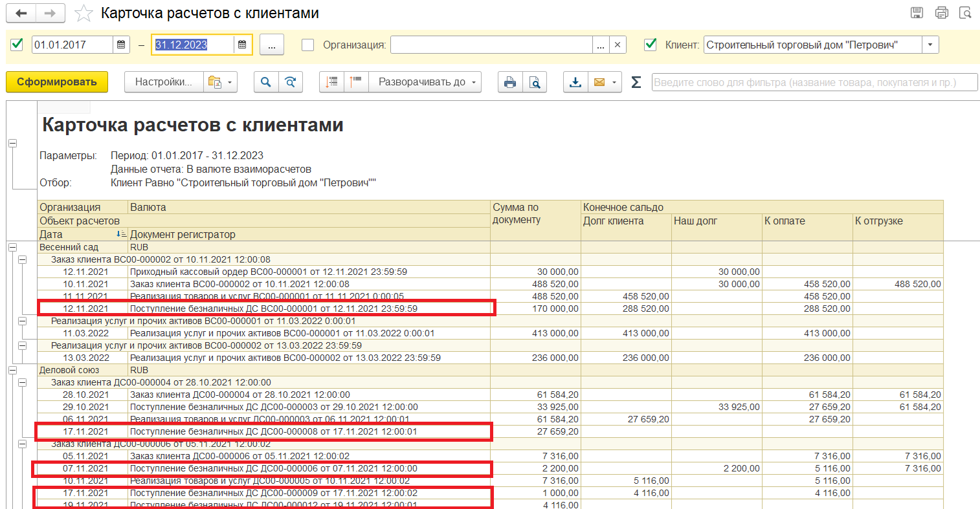This screenshot has width=980, height=509.
Task: Open the Клиент dropdown arrow
Action: (930, 45)
